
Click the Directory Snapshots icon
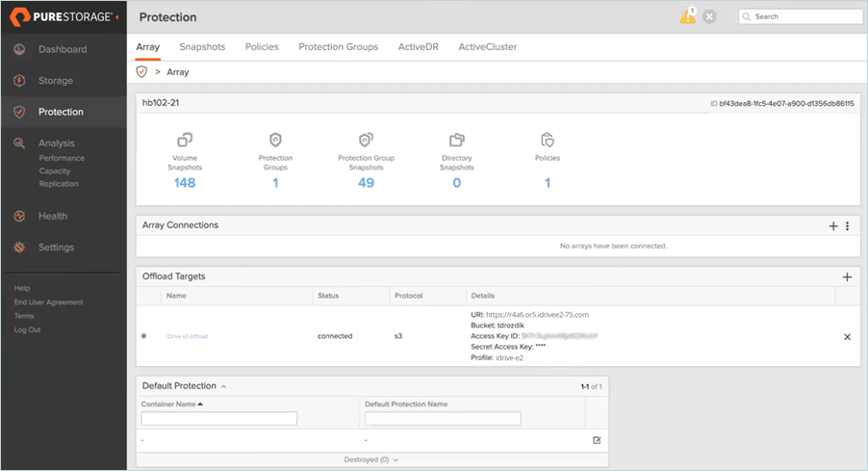pos(457,140)
